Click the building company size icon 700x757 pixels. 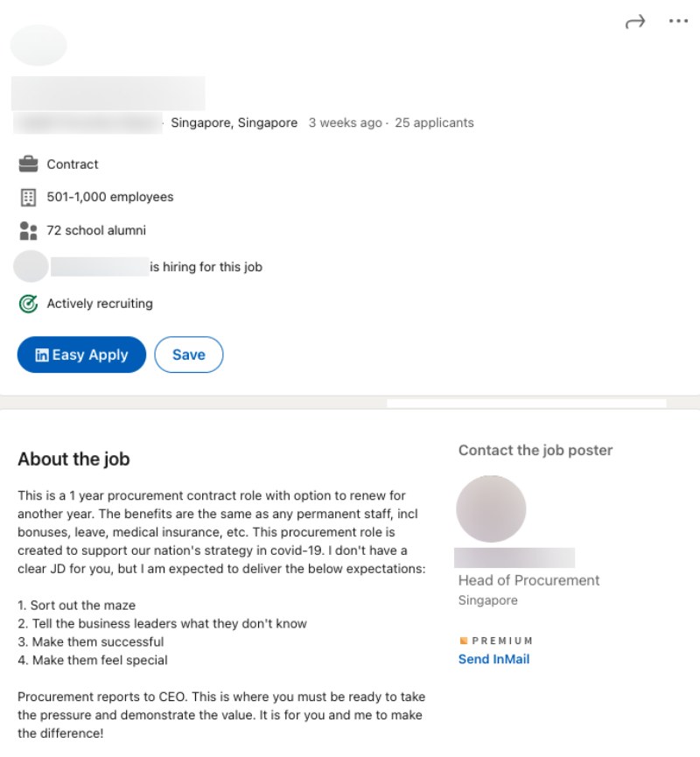29,197
